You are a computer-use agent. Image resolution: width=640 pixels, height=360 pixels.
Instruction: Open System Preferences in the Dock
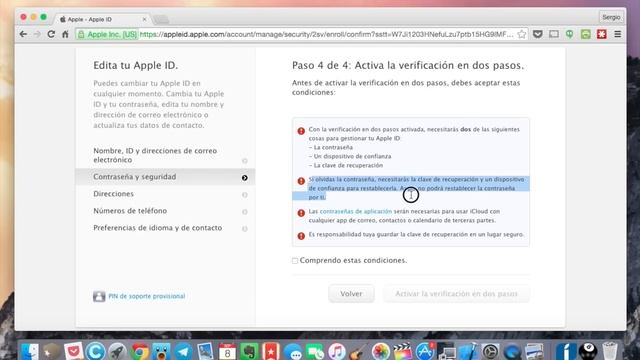(x=490, y=351)
